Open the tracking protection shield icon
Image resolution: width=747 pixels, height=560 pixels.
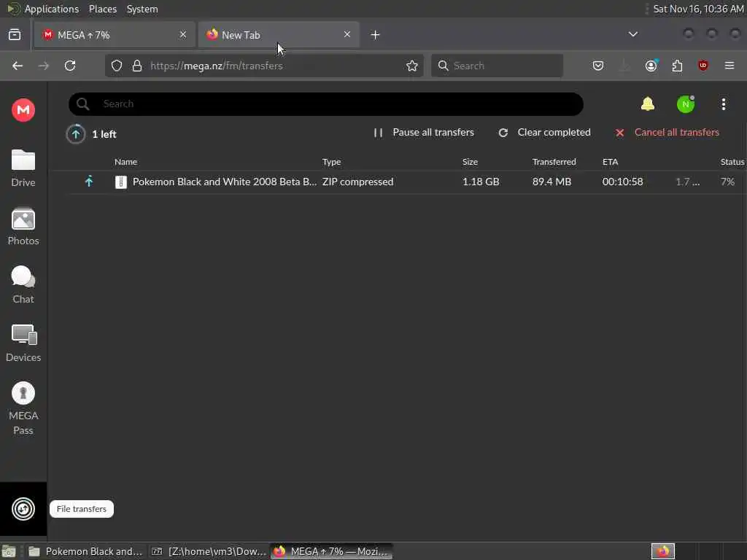(x=117, y=66)
